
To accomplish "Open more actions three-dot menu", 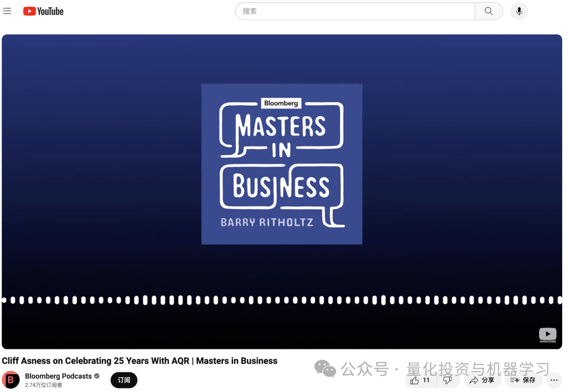I will click(554, 380).
